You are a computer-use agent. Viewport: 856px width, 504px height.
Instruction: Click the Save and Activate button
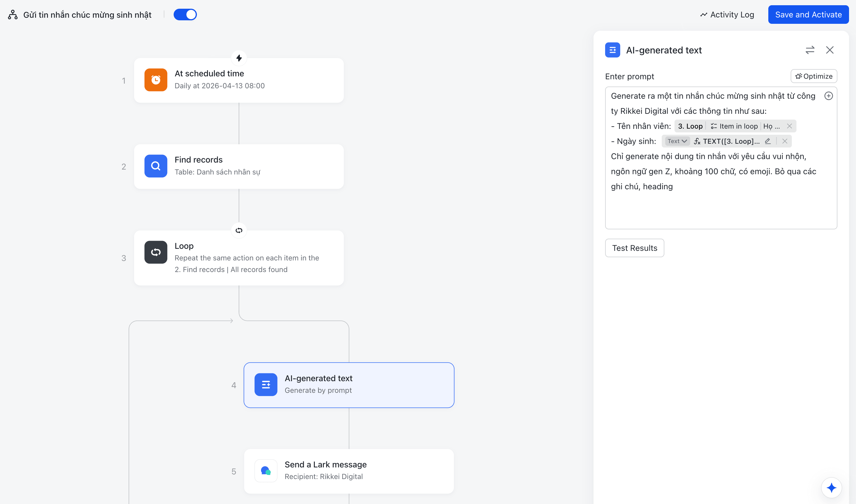pyautogui.click(x=808, y=15)
